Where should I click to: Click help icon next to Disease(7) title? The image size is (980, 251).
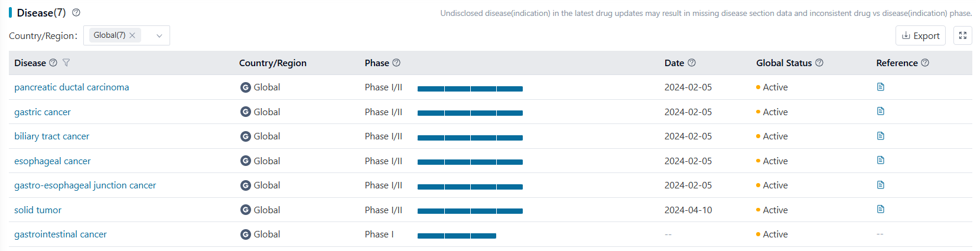76,12
